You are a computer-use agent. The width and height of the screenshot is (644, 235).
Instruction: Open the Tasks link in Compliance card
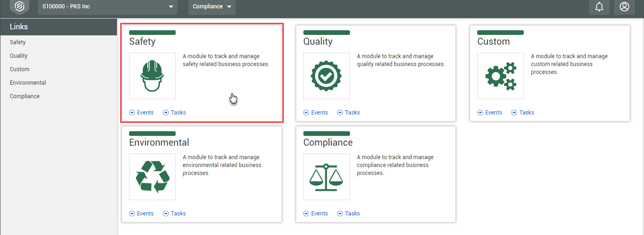coord(353,214)
